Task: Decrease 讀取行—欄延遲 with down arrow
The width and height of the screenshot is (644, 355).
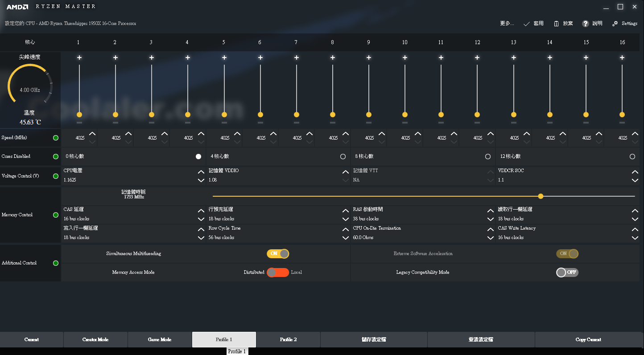Action: coord(635,219)
